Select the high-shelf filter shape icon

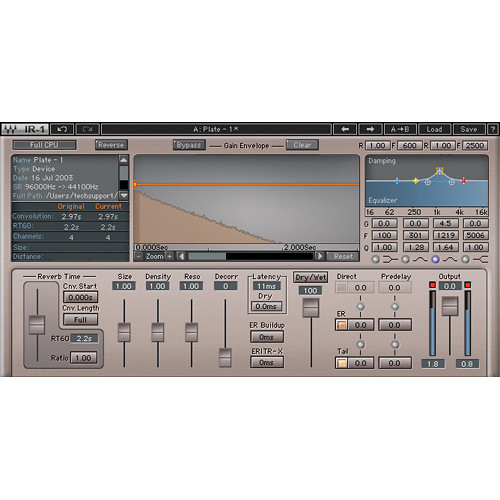click(480, 259)
